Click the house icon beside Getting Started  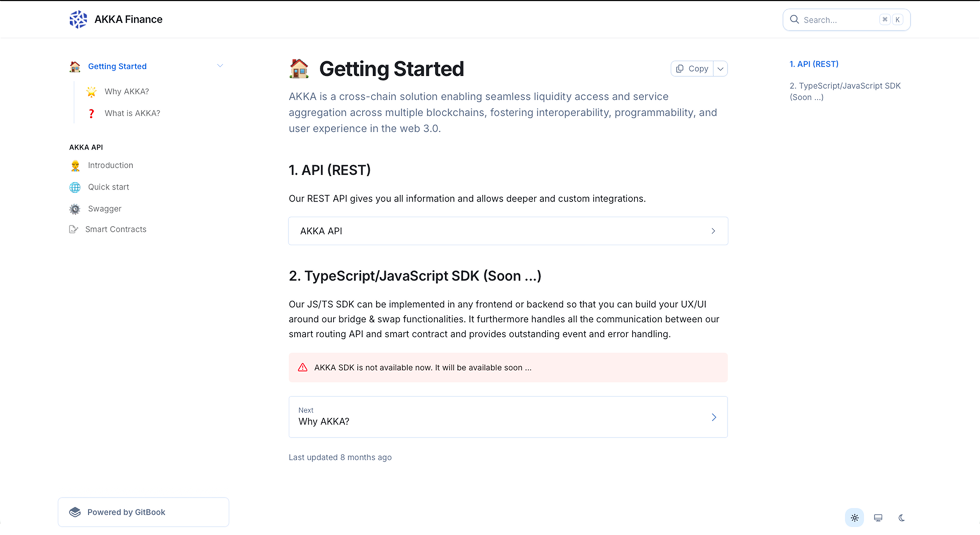74,66
